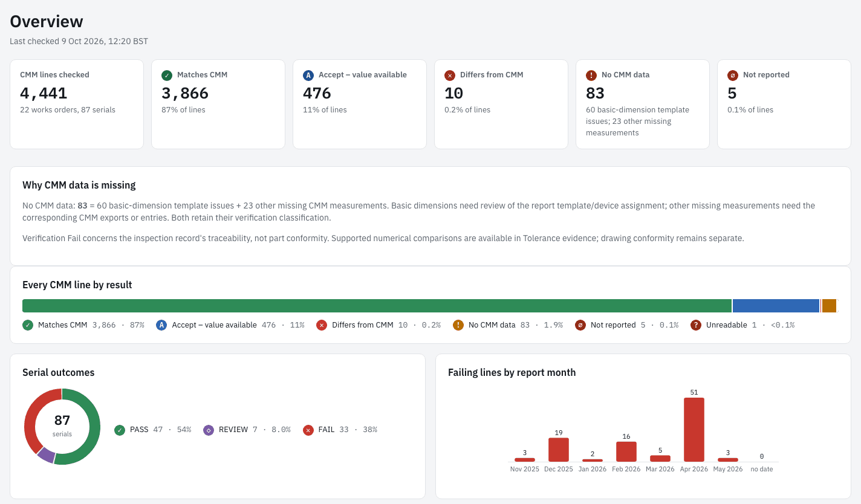Click the Jan 2026 bar showing 2
This screenshot has height=504, width=861.
point(593,460)
